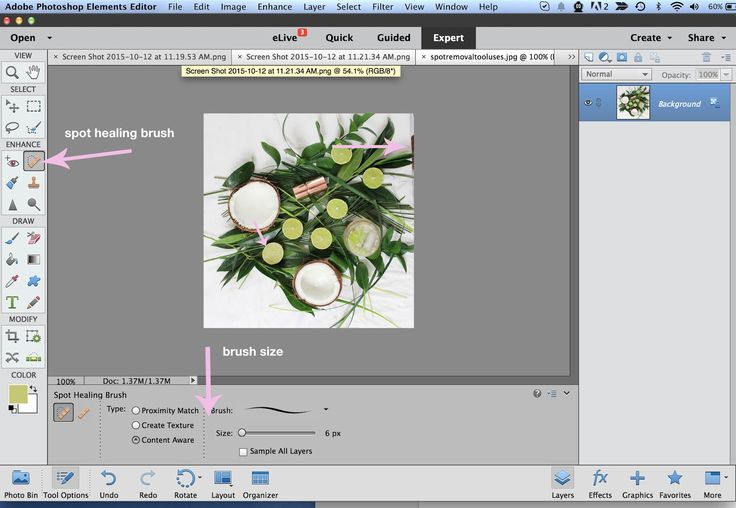Click the Delete layer trash icon

pyautogui.click(x=708, y=57)
